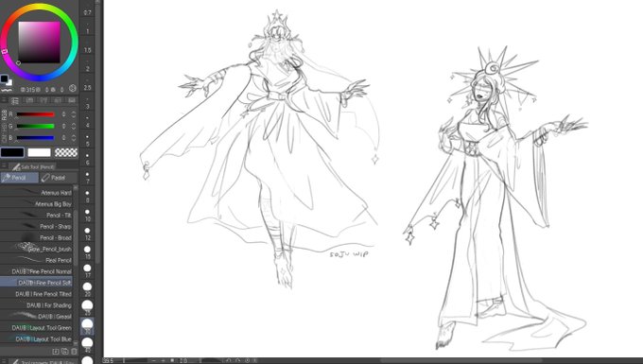This screenshot has width=643, height=364.
Task: Click the green G channel slider
Action: [x=35, y=127]
